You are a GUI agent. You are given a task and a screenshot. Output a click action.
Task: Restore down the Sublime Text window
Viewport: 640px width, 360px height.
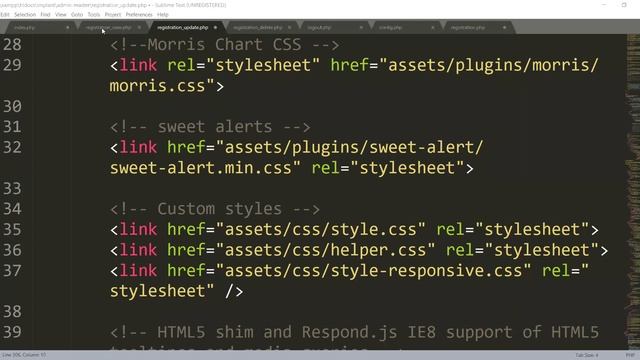[624, 4]
